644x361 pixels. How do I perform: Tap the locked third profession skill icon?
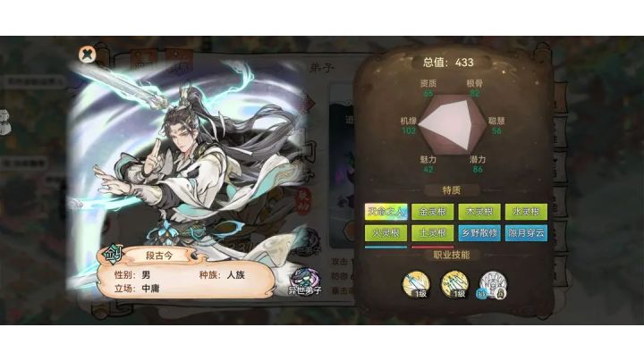click(x=493, y=284)
